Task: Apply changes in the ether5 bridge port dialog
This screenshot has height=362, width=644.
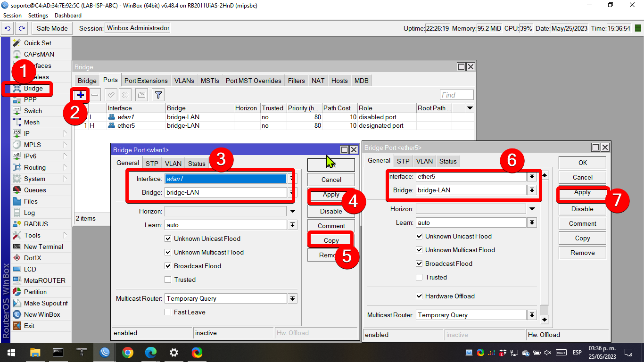Action: click(x=582, y=192)
